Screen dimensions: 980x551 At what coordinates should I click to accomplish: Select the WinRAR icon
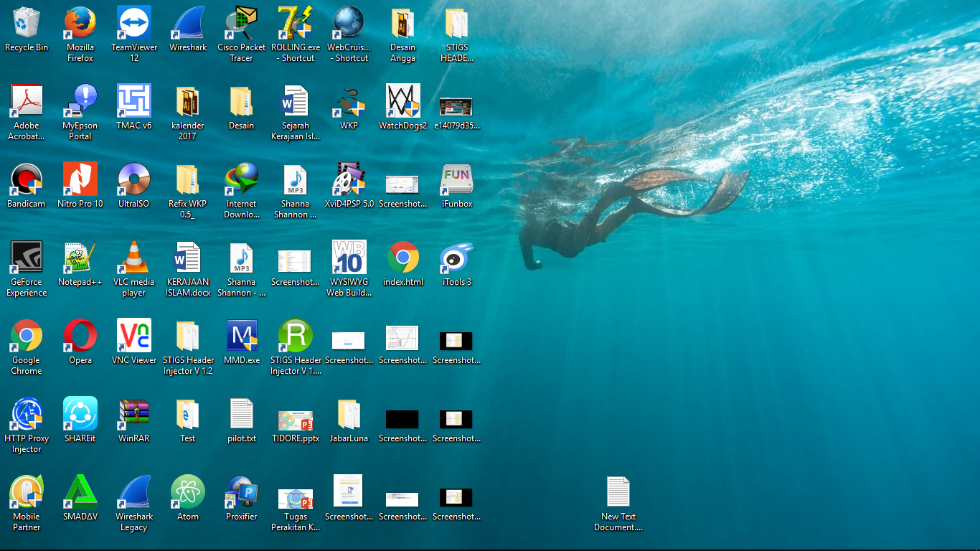(x=134, y=414)
